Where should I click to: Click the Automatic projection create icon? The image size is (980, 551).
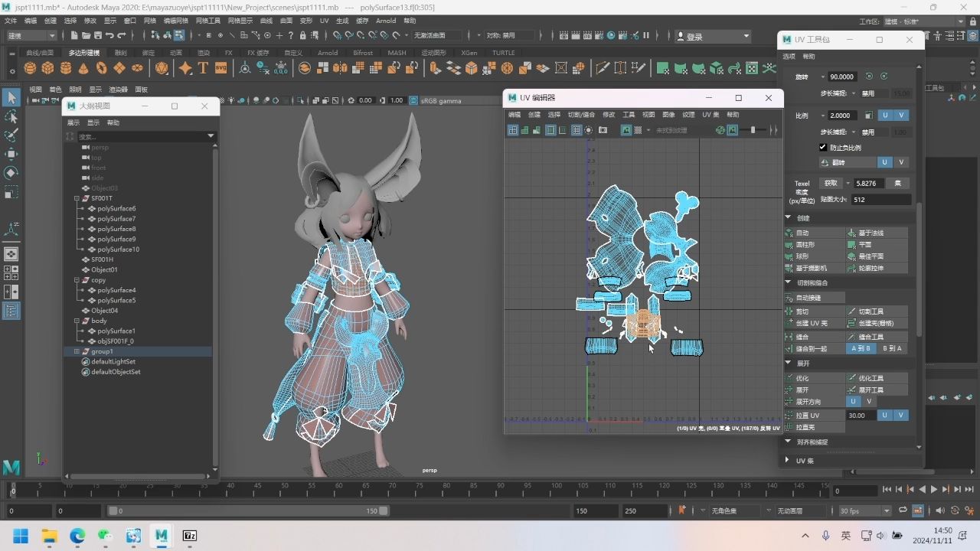[x=790, y=233]
